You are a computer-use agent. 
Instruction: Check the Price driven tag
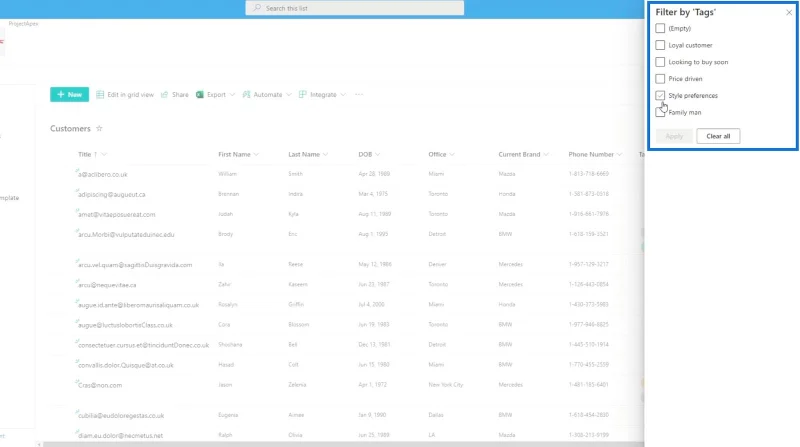pos(660,79)
